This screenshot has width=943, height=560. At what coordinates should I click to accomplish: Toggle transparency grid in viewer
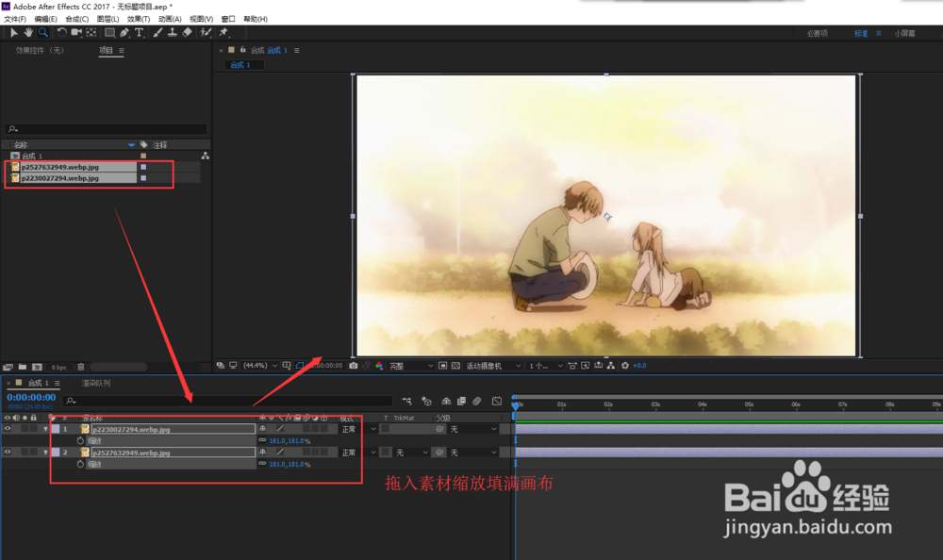(x=455, y=366)
